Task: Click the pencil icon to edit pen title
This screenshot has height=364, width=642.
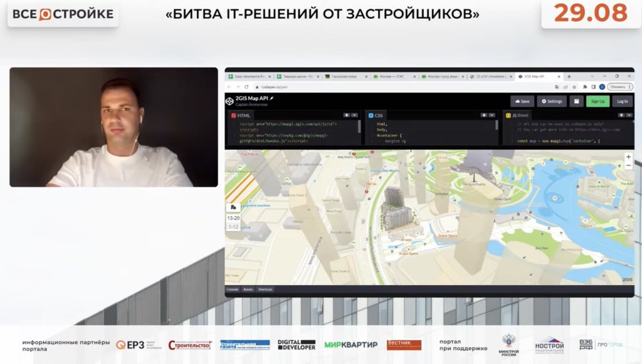Action: click(x=271, y=98)
